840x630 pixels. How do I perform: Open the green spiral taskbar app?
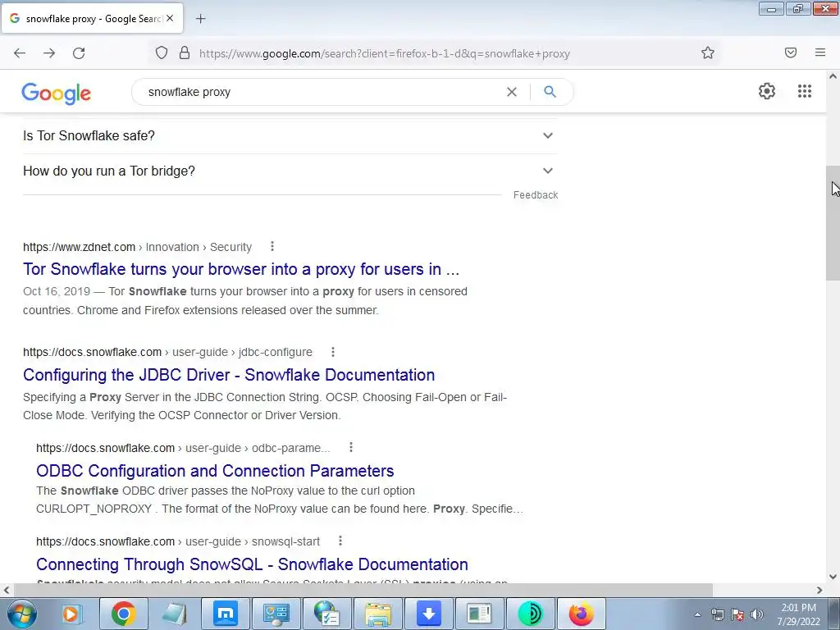[531, 614]
